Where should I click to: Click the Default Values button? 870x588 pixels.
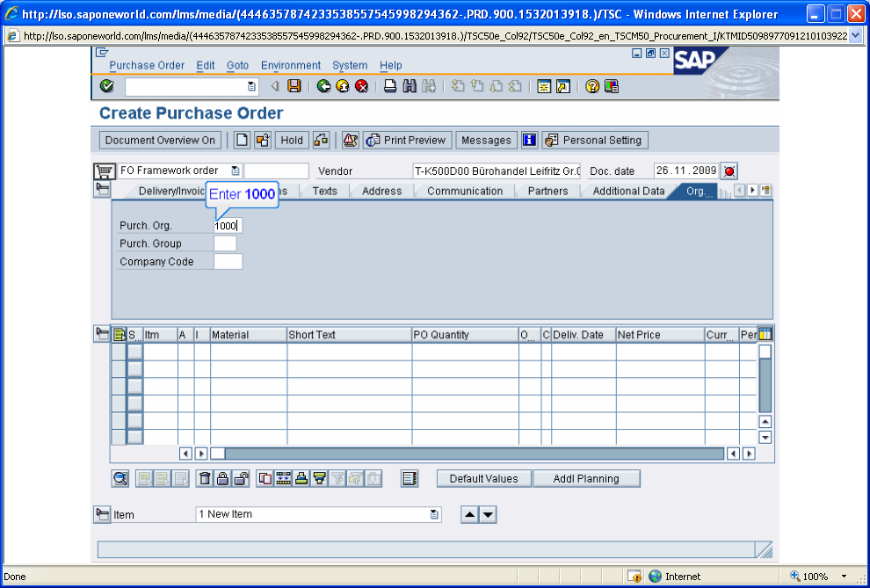click(484, 479)
